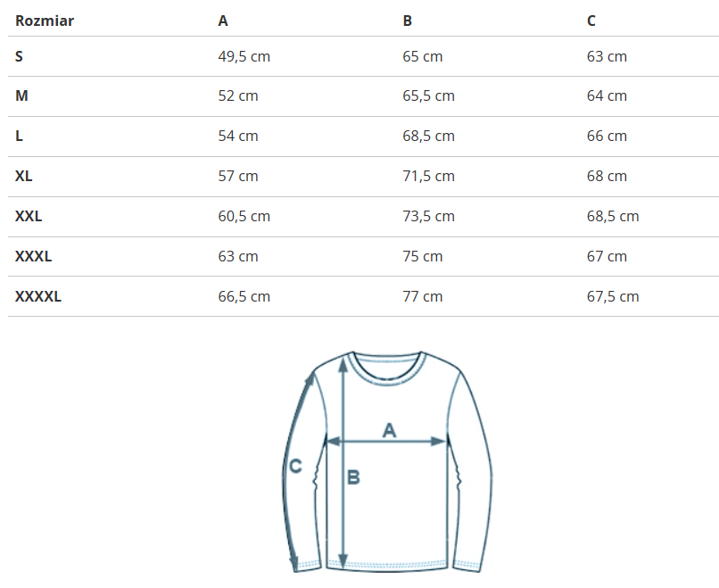Select the L size row label
This screenshot has width=719, height=588.
20,136
